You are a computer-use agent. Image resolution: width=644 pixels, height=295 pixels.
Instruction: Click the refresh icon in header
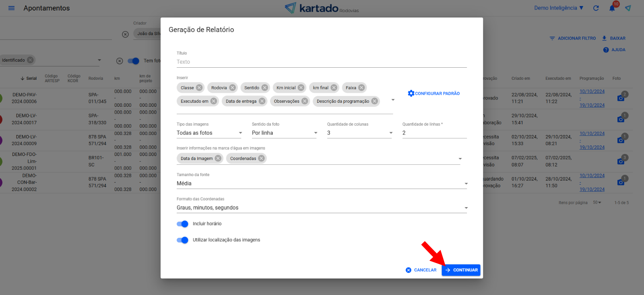[596, 8]
